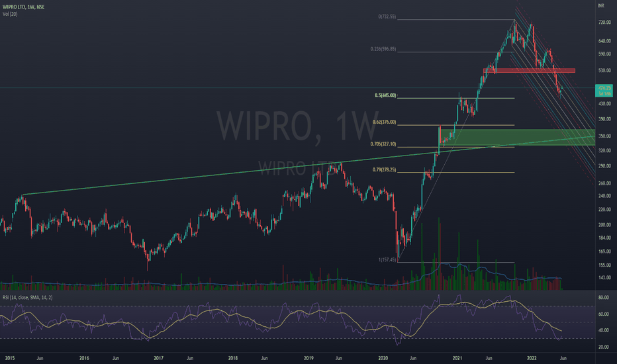Click the 143.00 price axis label
617x364 pixels.
coord(604,278)
